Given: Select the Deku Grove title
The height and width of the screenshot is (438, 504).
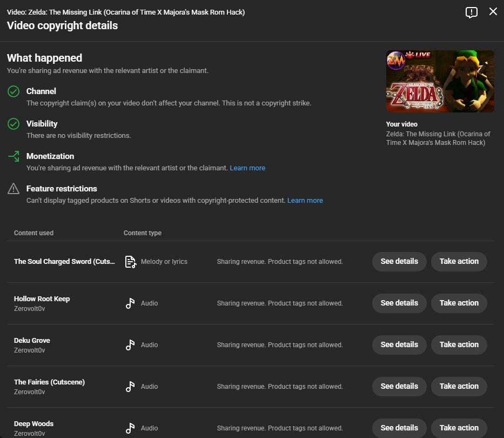Looking at the screenshot, I should click(x=32, y=341).
